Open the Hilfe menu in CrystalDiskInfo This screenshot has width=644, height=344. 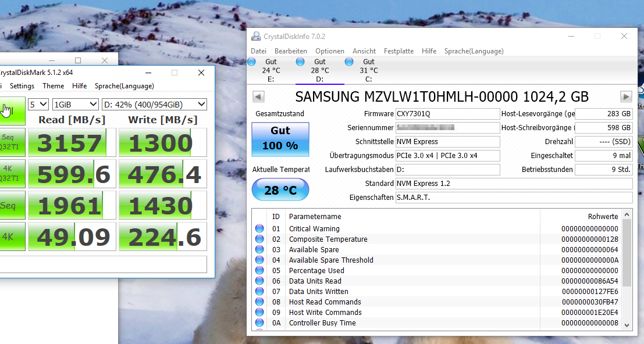429,51
